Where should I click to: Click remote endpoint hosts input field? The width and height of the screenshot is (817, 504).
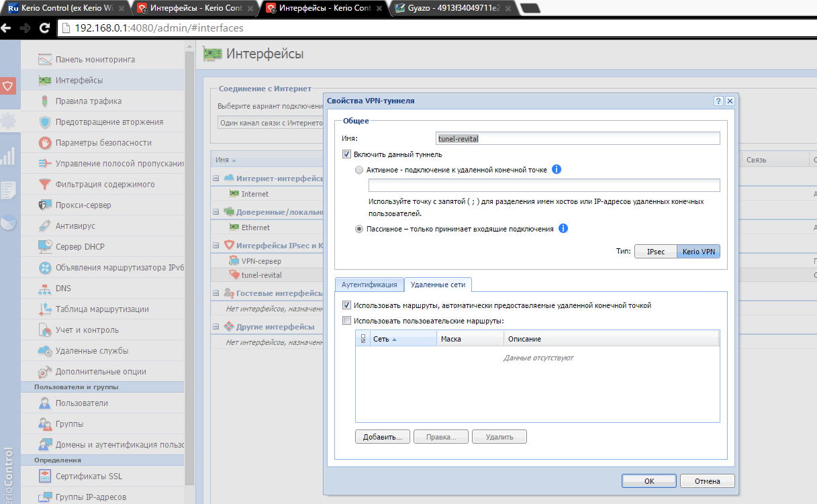coord(544,185)
